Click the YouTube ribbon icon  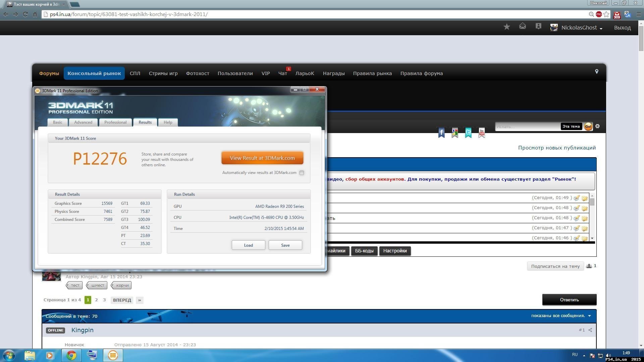[x=482, y=133]
